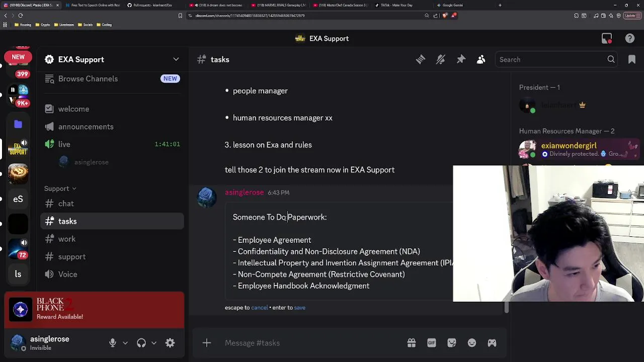Image resolution: width=644 pixels, height=362 pixels.
Task: Select the tasks channel
Action: [112, 221]
